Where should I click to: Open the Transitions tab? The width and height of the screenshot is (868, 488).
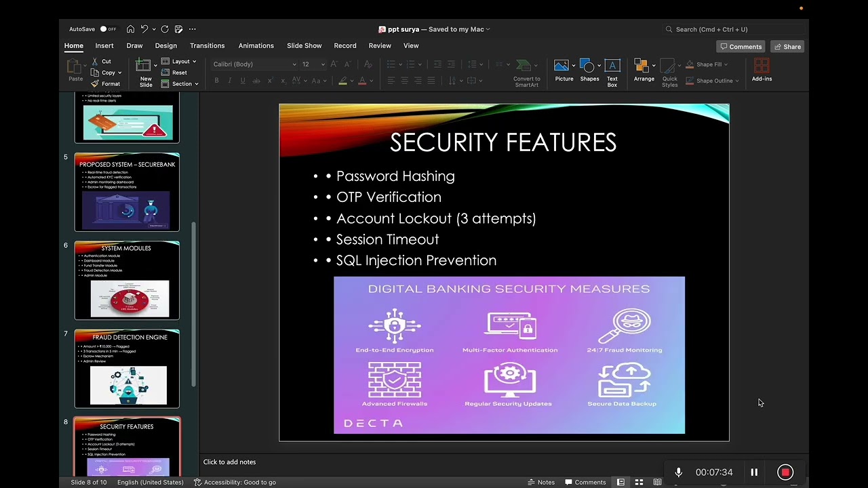(207, 45)
